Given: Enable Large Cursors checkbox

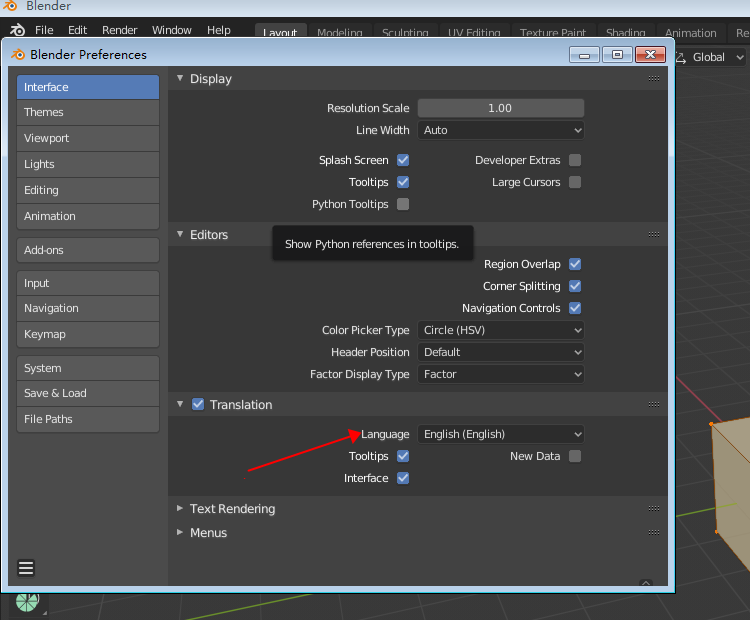Looking at the screenshot, I should tap(575, 182).
